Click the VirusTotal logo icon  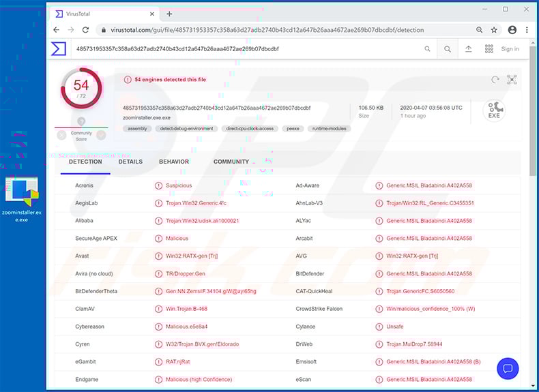[59, 49]
